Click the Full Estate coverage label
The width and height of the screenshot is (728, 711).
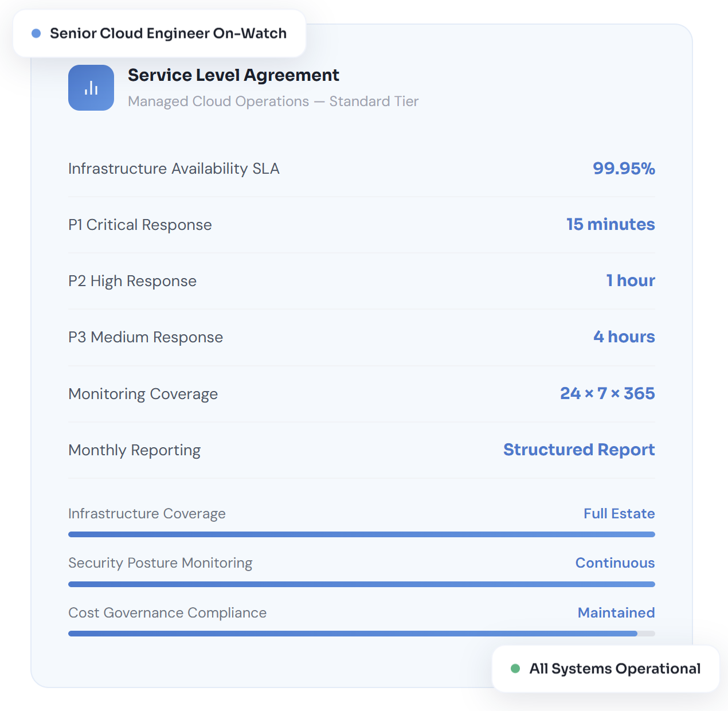(619, 513)
